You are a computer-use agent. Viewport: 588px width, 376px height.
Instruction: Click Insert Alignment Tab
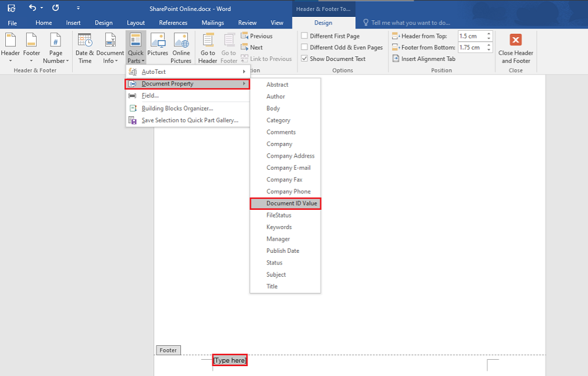(424, 59)
